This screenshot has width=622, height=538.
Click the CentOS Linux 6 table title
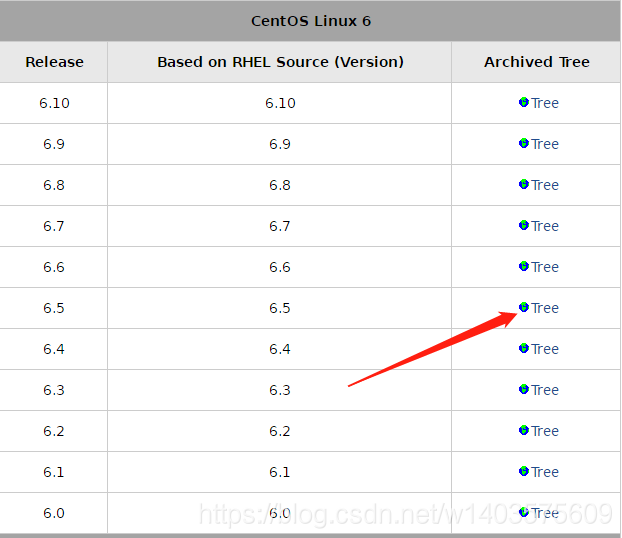311,21
